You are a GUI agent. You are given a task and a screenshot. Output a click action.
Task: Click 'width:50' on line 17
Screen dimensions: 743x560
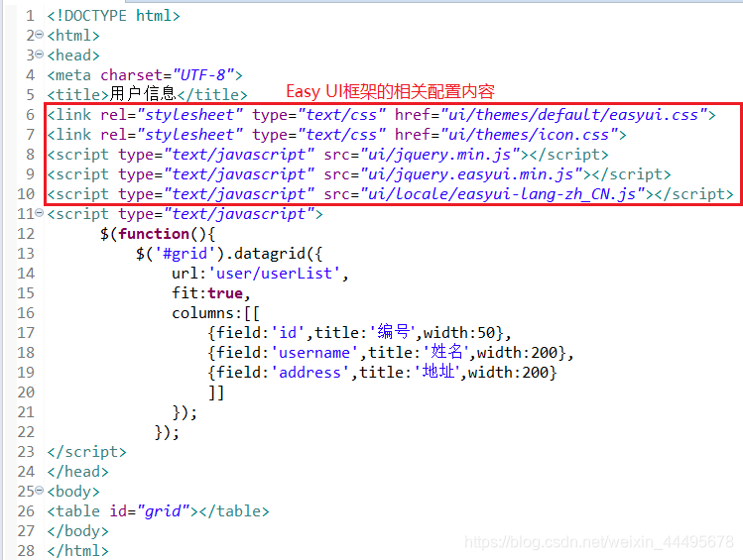458,333
